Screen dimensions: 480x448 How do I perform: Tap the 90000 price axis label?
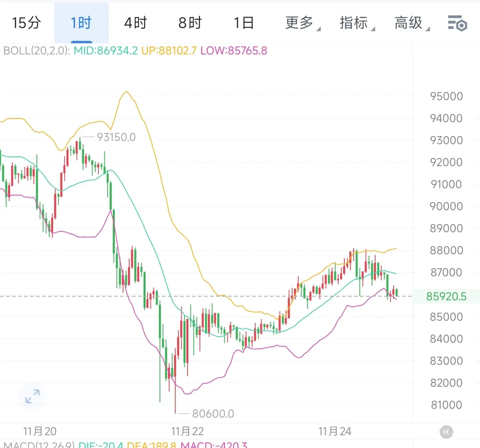446,206
